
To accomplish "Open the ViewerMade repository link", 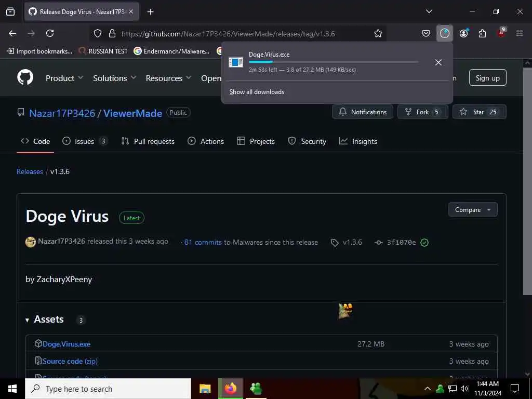I will [132, 113].
